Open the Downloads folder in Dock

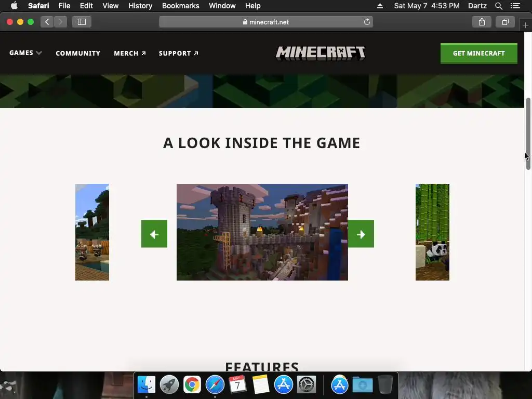tap(362, 385)
